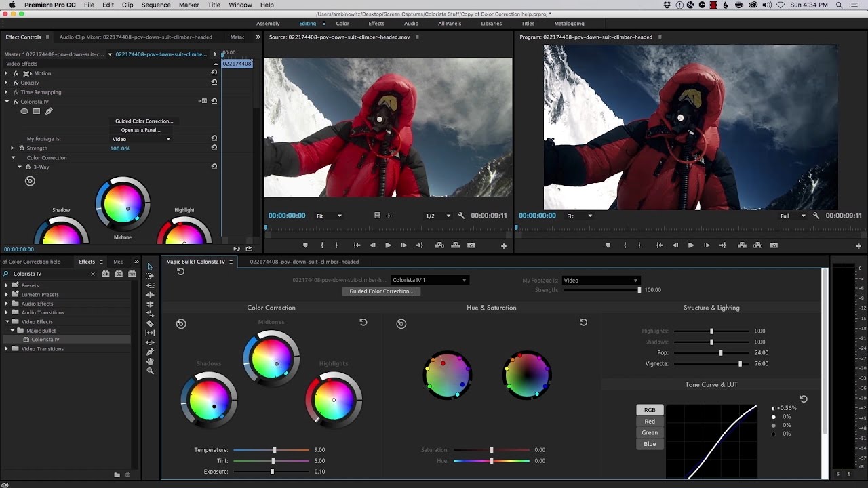The width and height of the screenshot is (868, 488).
Task: Click free draw bezier pen mask icon
Action: [49, 111]
